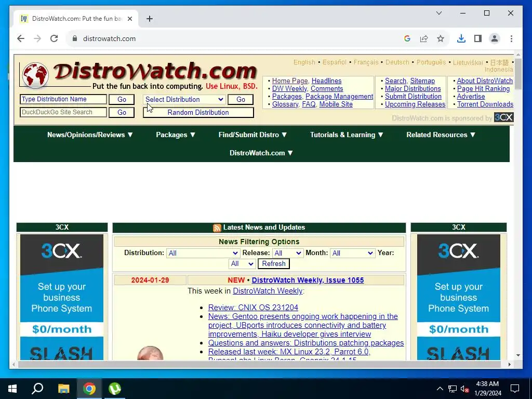The height and width of the screenshot is (399, 532).
Task: Click the muted volume tray icon
Action: [x=465, y=389]
